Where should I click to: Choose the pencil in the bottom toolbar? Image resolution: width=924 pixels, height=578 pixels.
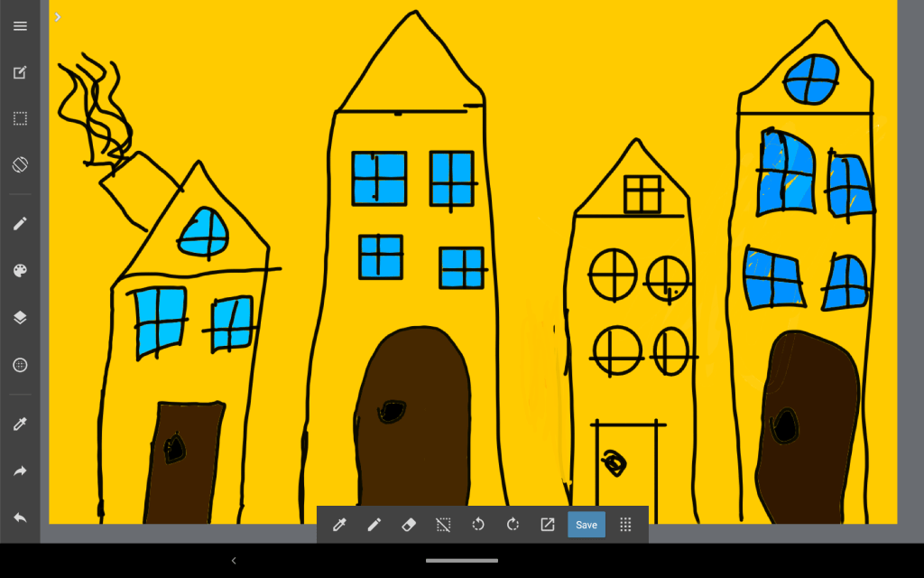point(374,525)
